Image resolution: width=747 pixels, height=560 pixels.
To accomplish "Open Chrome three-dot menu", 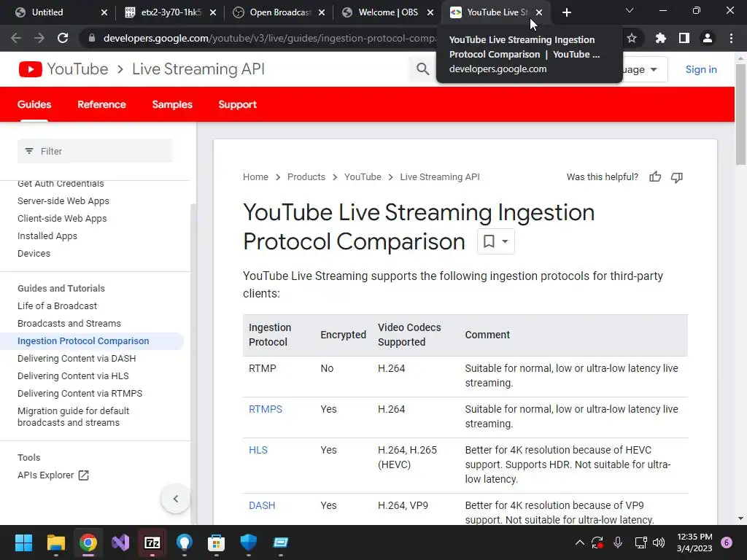I will pos(731,38).
